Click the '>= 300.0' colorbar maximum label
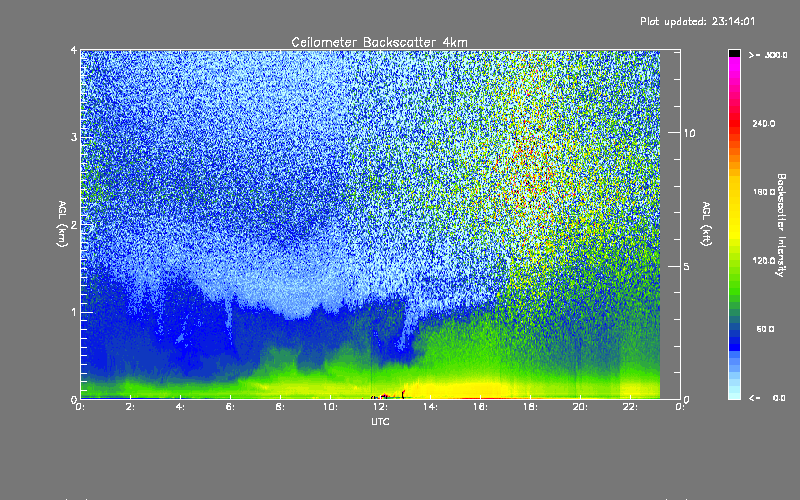 point(768,55)
